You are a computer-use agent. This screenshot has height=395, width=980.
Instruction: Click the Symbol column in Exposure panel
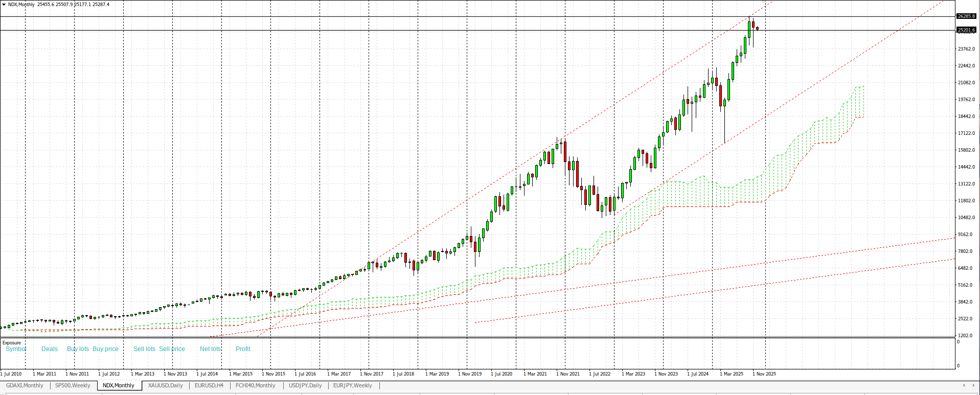pyautogui.click(x=16, y=349)
